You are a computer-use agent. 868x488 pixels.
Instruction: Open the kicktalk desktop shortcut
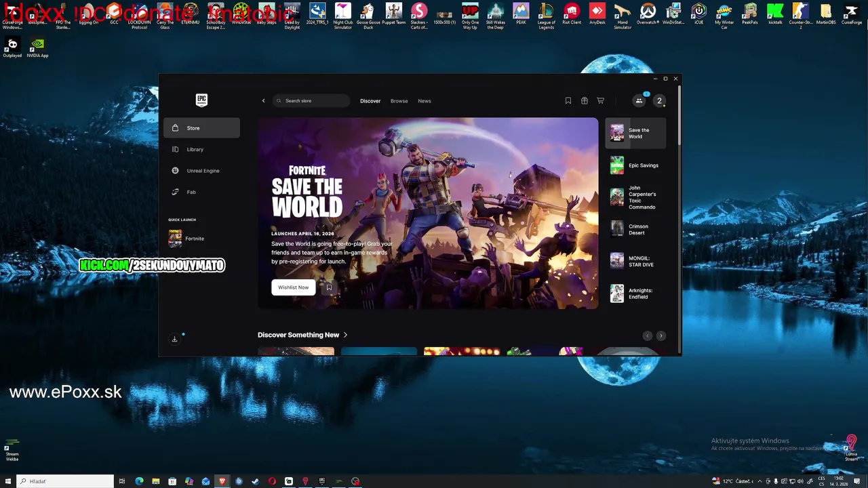775,14
